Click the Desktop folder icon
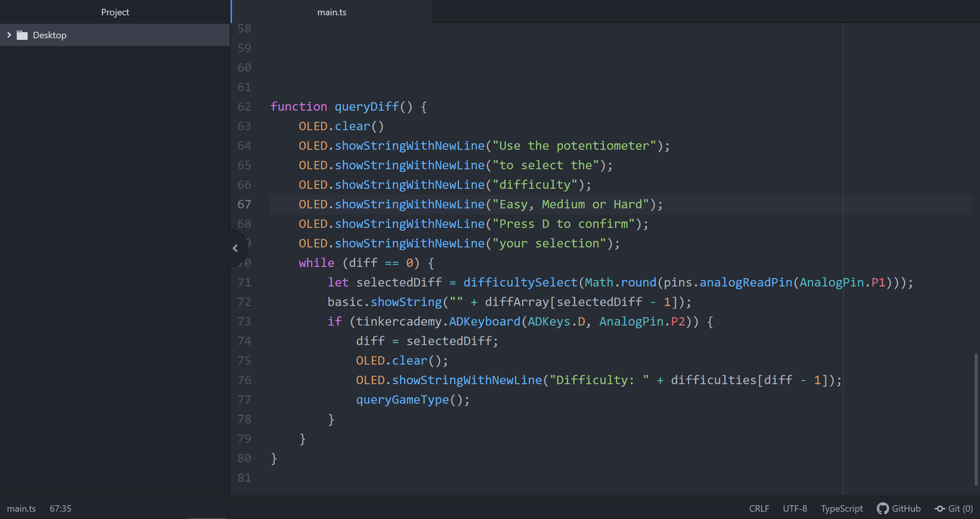Viewport: 980px width, 519px height. coord(22,35)
